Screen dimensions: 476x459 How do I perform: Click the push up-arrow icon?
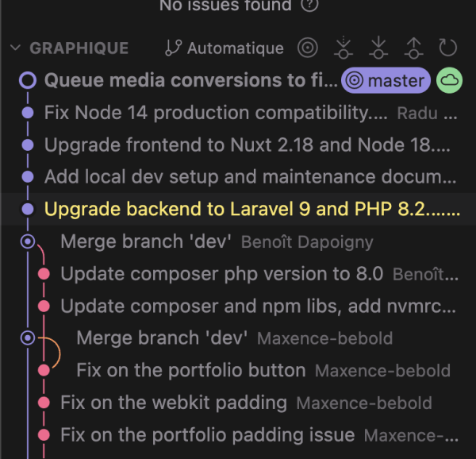click(x=413, y=48)
